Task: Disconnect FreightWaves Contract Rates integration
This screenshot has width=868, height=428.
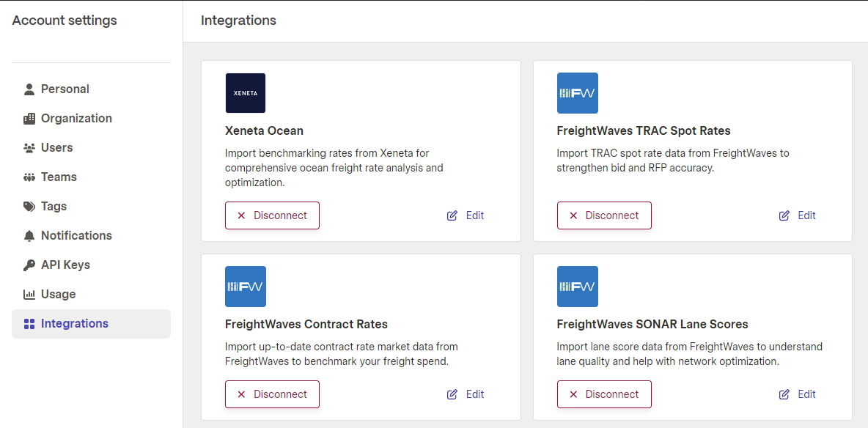Action: tap(273, 394)
